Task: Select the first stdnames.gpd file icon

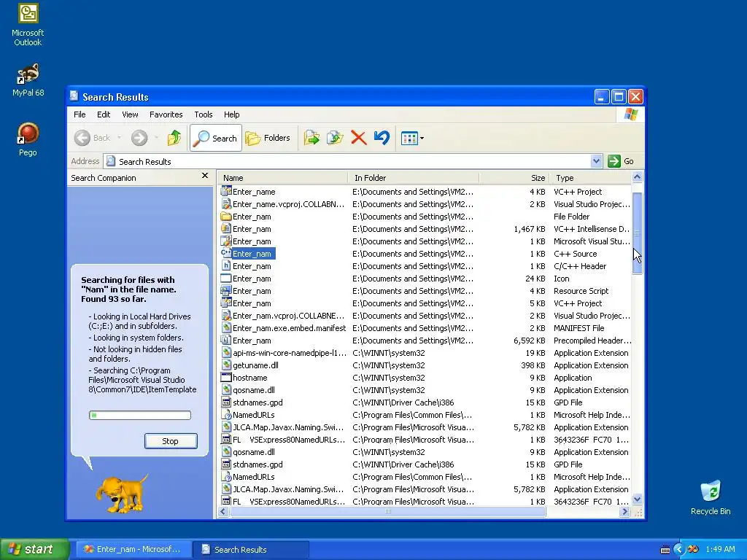Action: point(226,402)
